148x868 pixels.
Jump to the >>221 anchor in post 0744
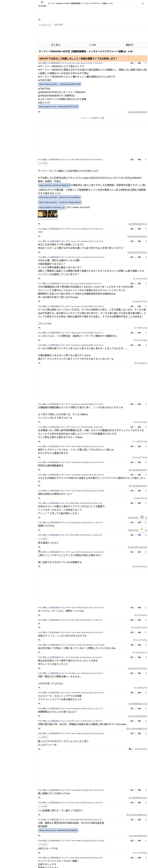[x=43, y=844]
